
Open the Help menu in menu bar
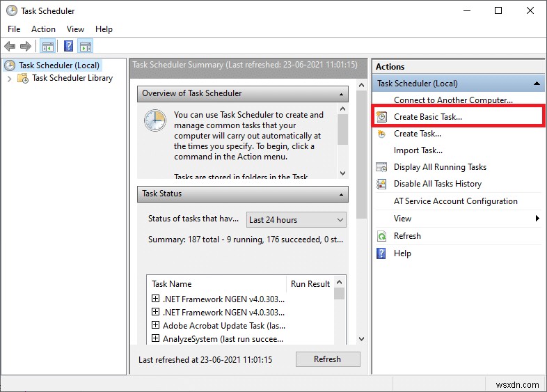tap(104, 29)
